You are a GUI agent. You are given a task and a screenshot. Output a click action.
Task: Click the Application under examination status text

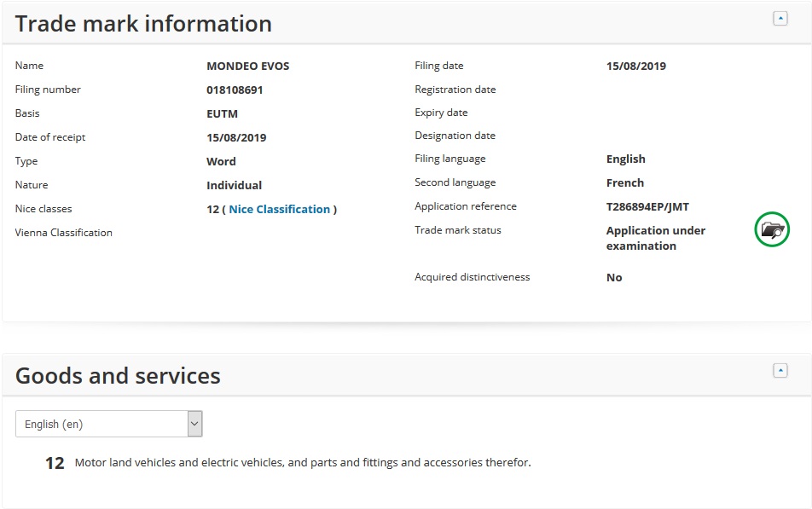pyautogui.click(x=655, y=238)
